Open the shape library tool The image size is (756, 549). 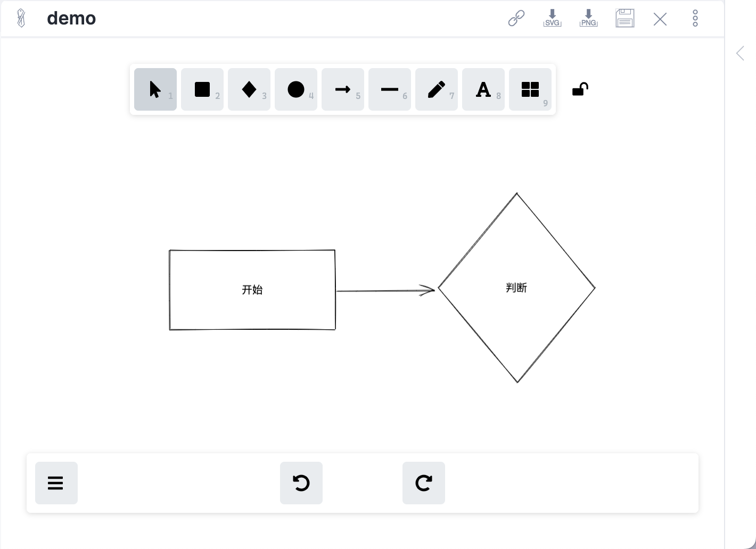[x=530, y=89]
